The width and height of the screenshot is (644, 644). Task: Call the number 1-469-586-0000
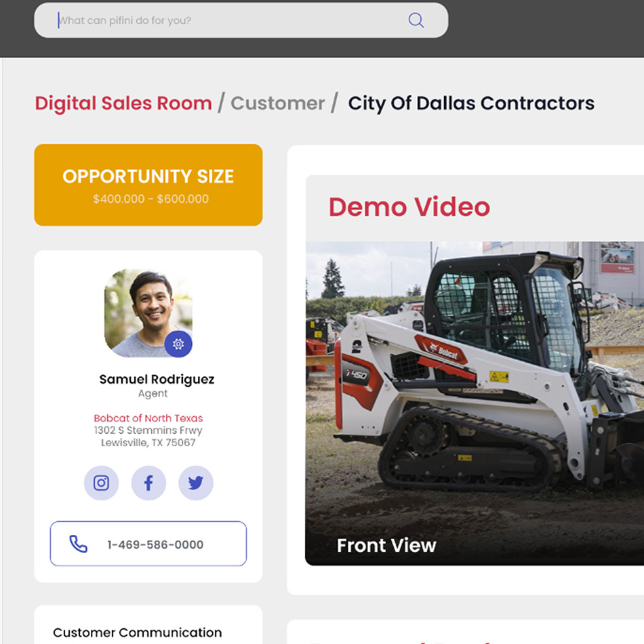point(155,544)
